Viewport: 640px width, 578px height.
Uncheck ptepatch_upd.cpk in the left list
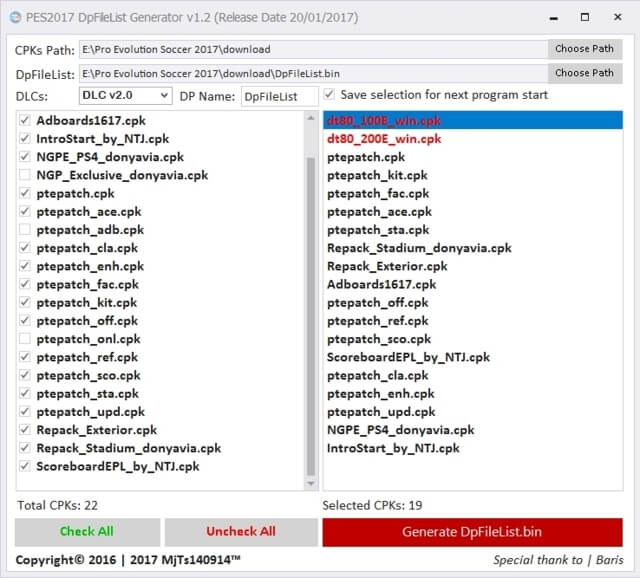[25, 411]
